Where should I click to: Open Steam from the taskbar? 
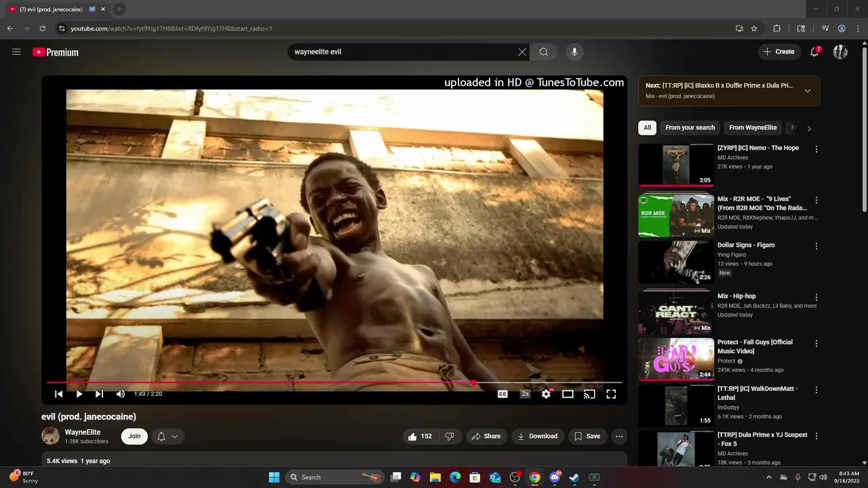click(x=574, y=477)
